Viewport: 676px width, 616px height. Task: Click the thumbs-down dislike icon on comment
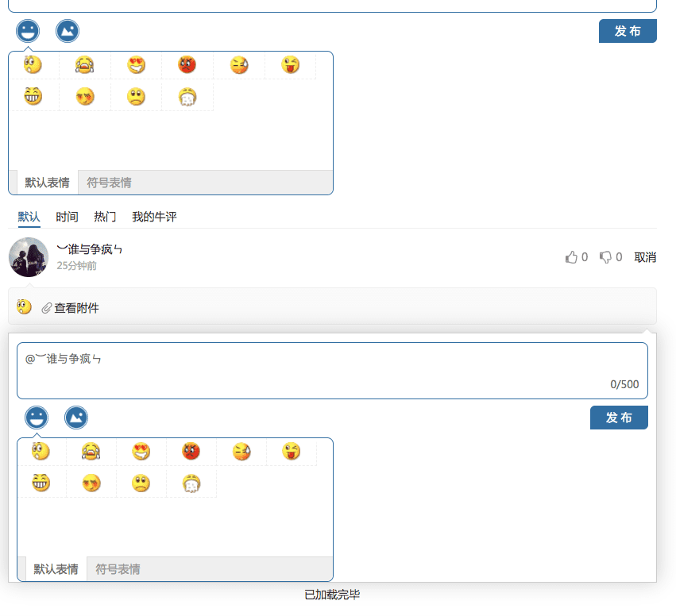tap(606, 257)
